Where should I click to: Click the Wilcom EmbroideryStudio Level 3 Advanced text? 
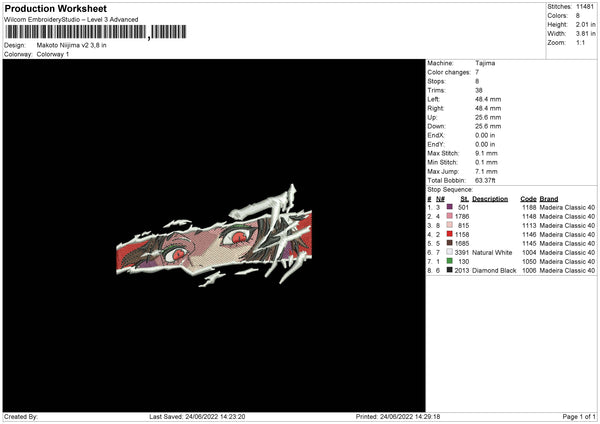(71, 20)
